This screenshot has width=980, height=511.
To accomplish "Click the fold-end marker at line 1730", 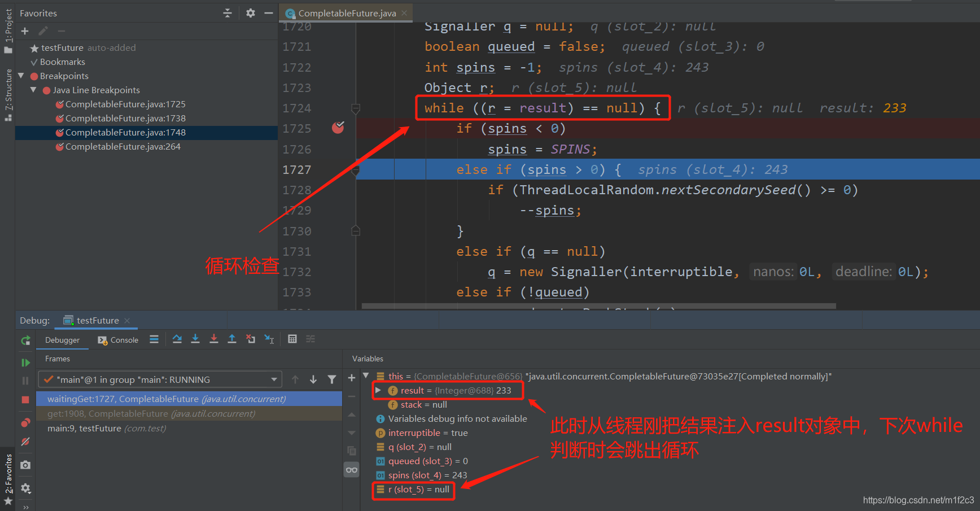I will point(356,230).
